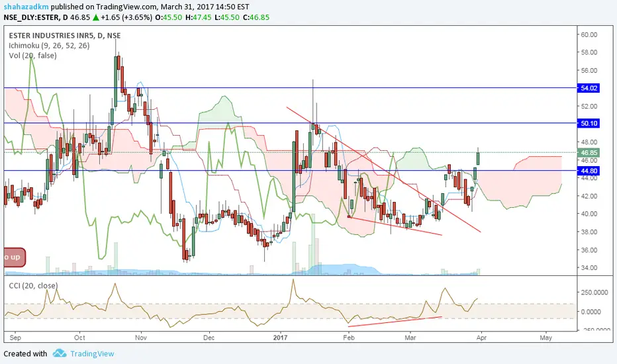Click the 2017 label on time axis
Image resolution: width=617 pixels, height=364 pixels.
pos(280,338)
